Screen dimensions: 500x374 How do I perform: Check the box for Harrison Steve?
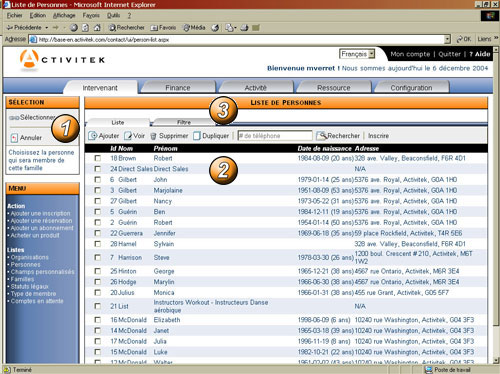tap(97, 257)
